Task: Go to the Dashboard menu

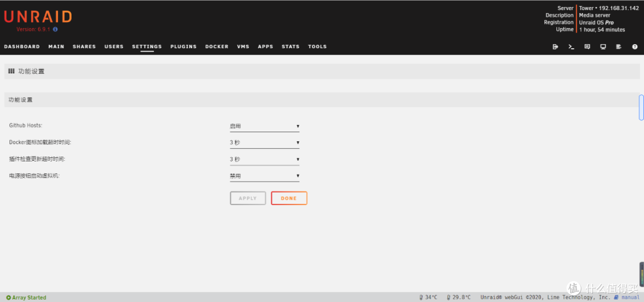Action: pyautogui.click(x=22, y=46)
